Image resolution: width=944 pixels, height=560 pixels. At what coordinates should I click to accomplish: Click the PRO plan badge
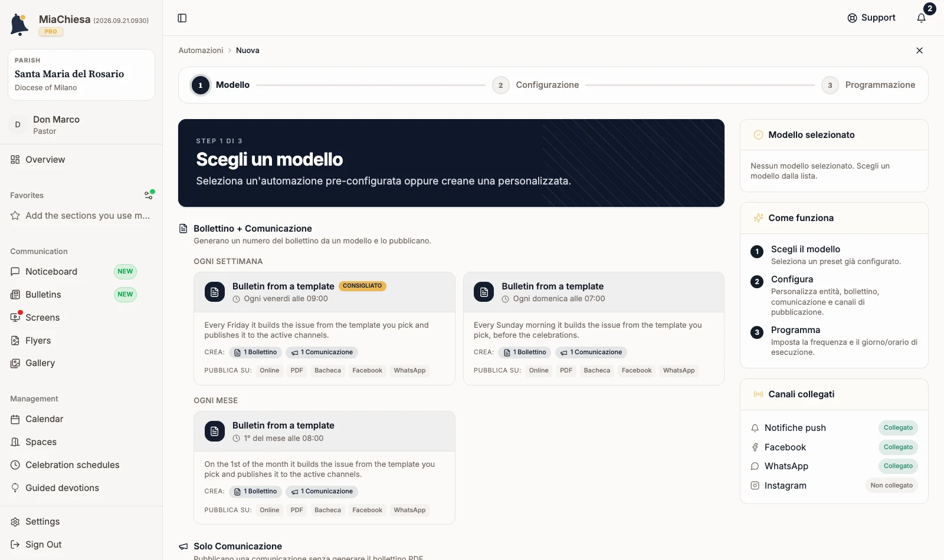(51, 32)
